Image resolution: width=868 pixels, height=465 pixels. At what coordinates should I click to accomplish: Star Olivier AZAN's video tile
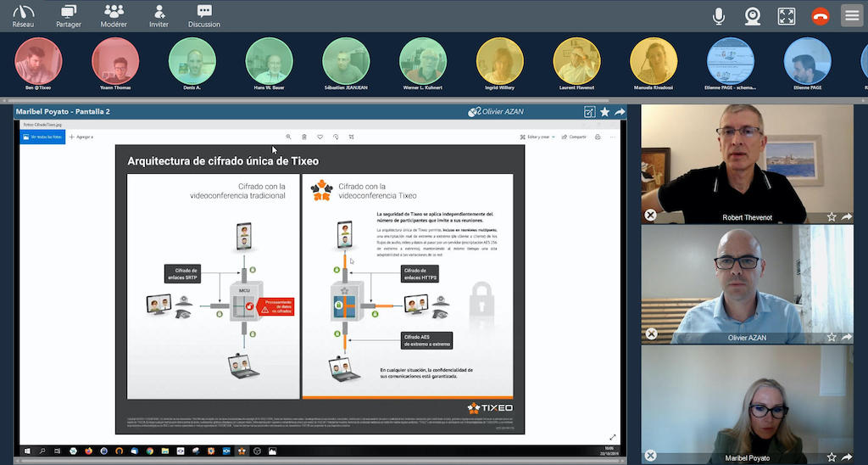[832, 337]
